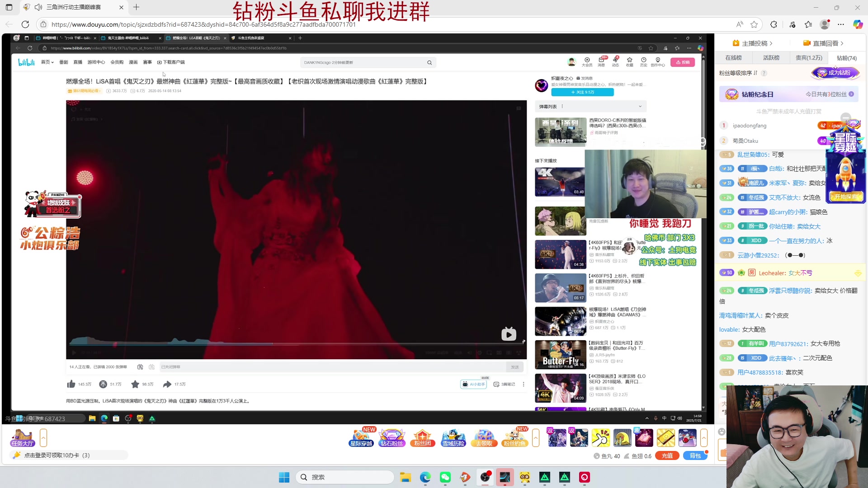This screenshot has height=488, width=868.
Task: Expand the 首页 dropdown in bilibili nav
Action: (47, 62)
